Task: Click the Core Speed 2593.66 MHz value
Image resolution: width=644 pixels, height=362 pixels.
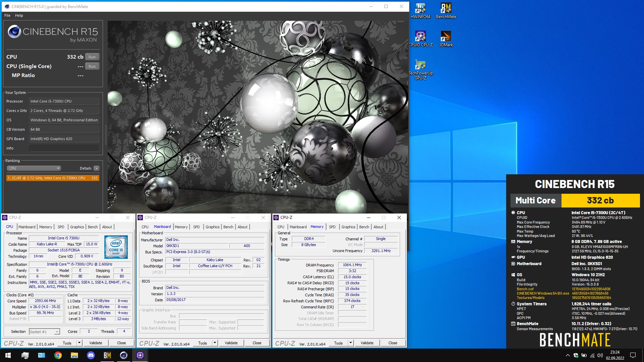Action: click(46, 301)
